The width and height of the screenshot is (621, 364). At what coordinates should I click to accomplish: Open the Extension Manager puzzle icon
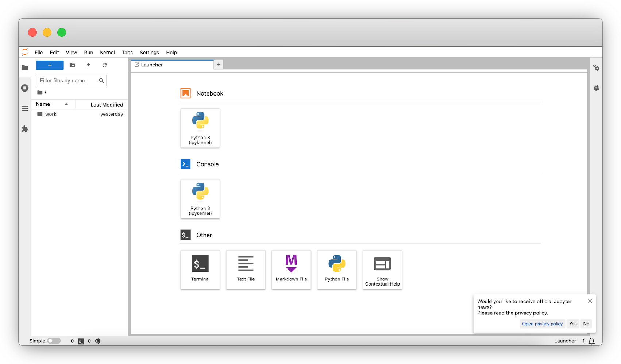[25, 129]
